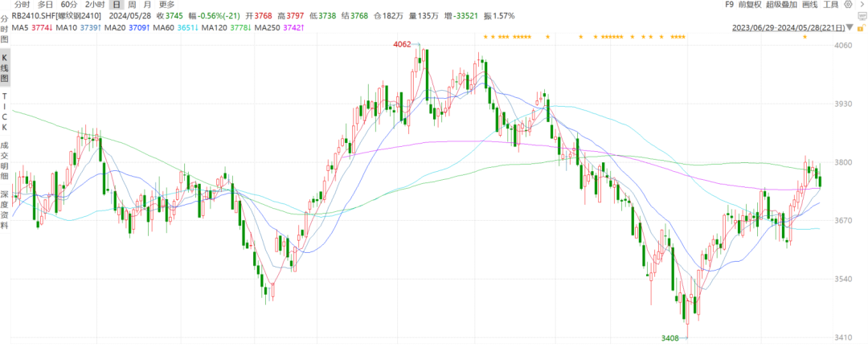This screenshot has height=351, width=868.
Task: Toggle the orange padlock icon
Action: [x=862, y=27]
